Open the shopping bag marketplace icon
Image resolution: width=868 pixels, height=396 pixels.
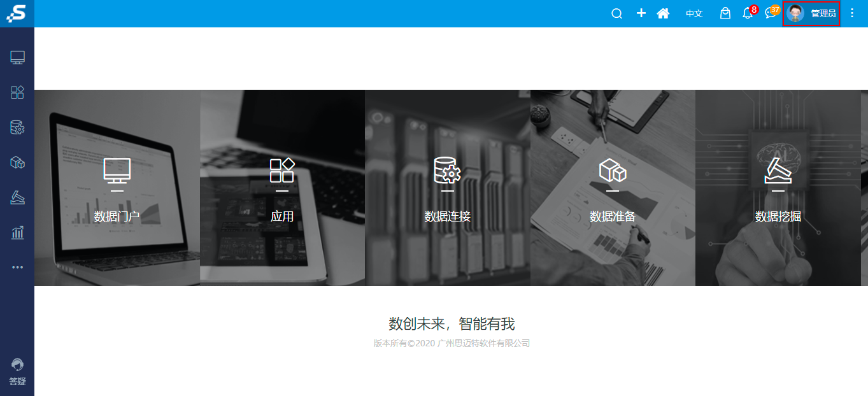coord(725,13)
